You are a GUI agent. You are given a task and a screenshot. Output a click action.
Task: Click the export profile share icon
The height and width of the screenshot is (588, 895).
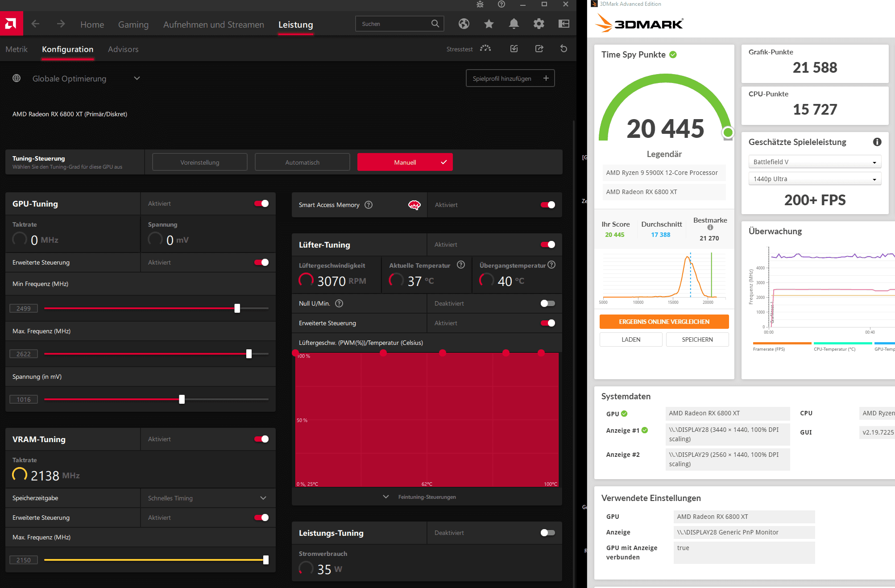539,49
